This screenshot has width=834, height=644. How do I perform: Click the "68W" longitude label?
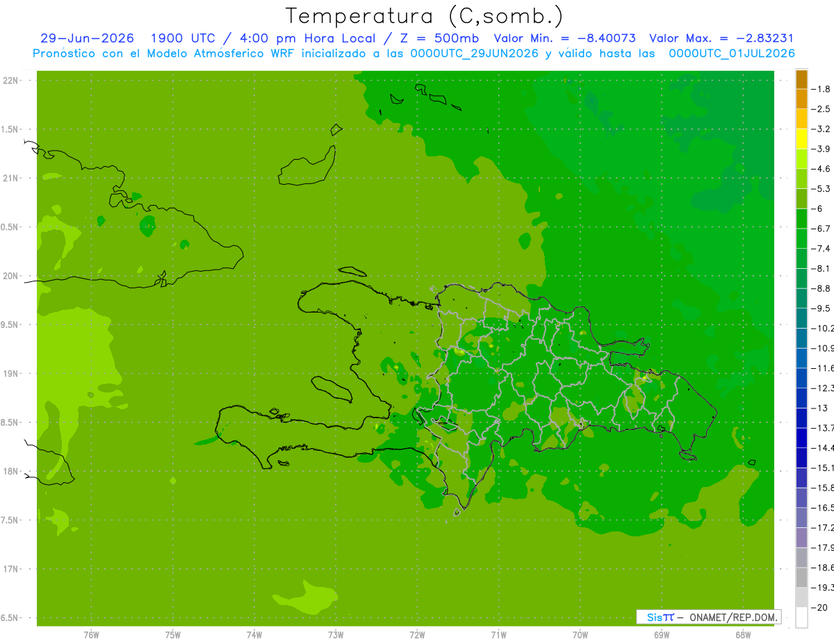(743, 634)
